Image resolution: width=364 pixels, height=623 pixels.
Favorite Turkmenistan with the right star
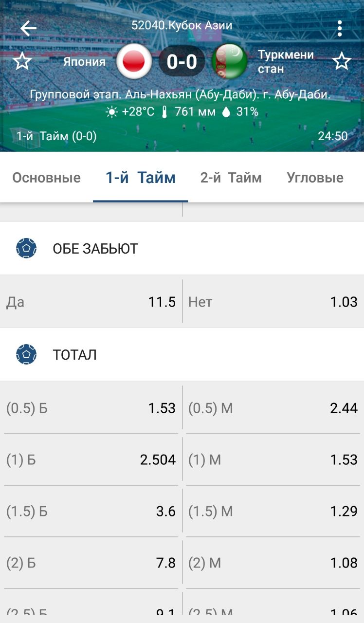click(x=342, y=62)
